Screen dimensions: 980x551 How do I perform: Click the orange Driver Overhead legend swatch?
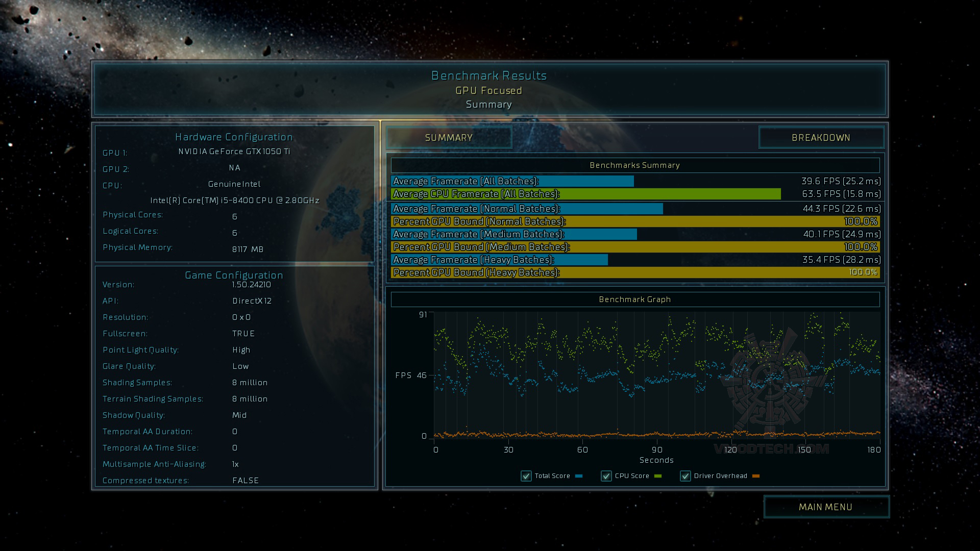click(756, 476)
